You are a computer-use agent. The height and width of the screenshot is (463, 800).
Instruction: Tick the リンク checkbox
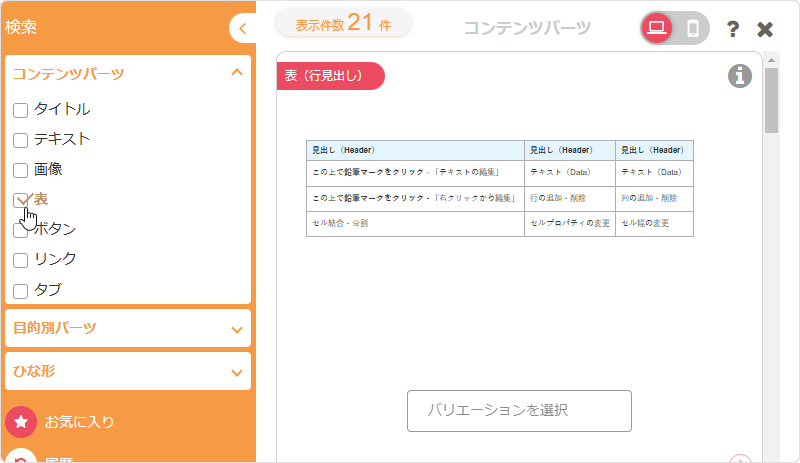coord(20,260)
